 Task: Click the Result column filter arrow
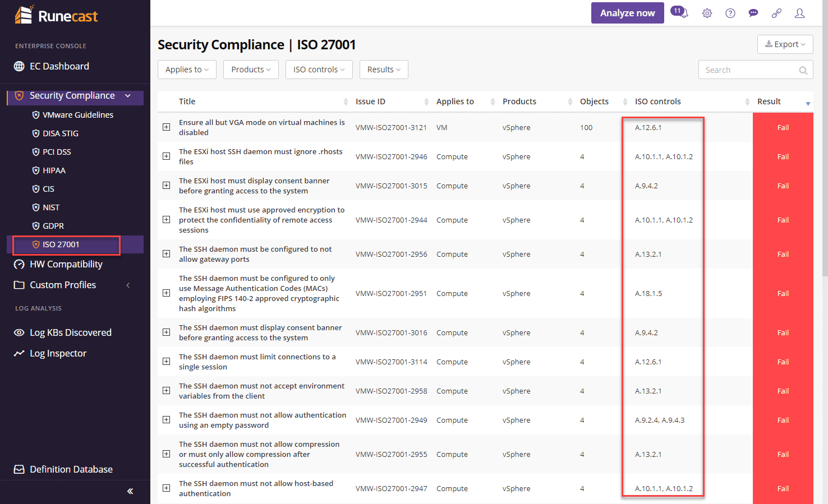coord(808,103)
